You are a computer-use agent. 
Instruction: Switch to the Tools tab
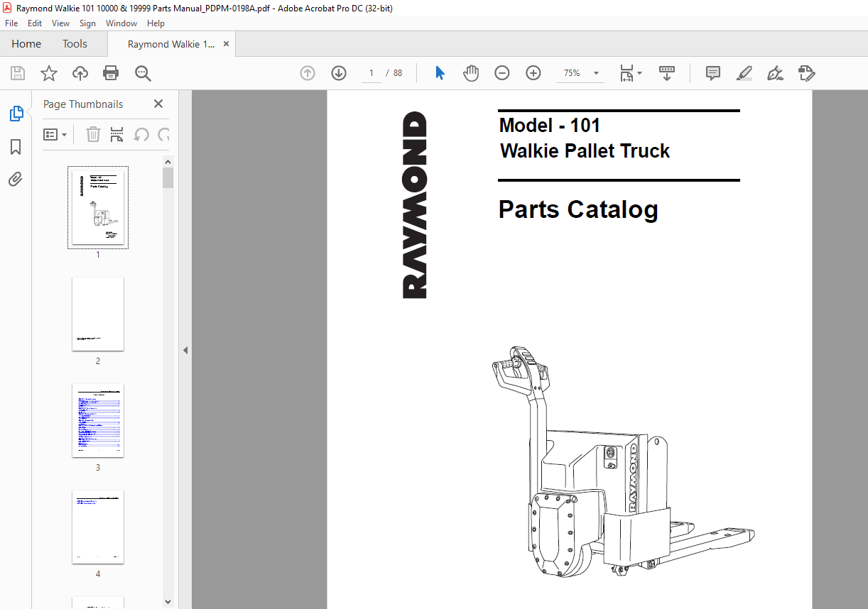tap(75, 44)
